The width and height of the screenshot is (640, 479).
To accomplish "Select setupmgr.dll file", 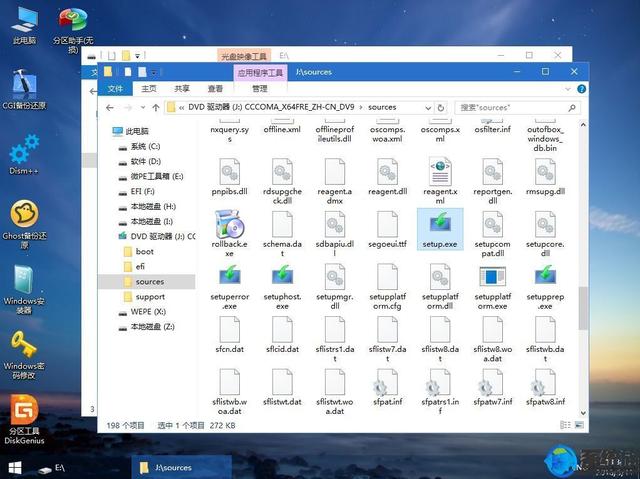I will 335,286.
